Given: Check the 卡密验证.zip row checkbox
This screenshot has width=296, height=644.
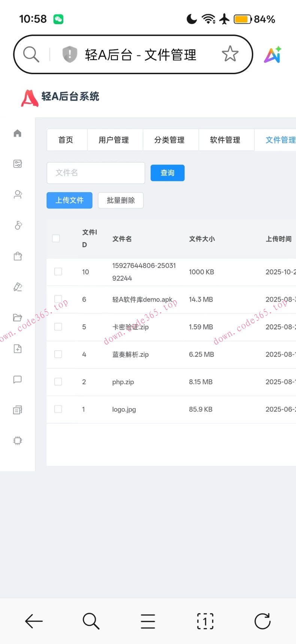Looking at the screenshot, I should [58, 327].
